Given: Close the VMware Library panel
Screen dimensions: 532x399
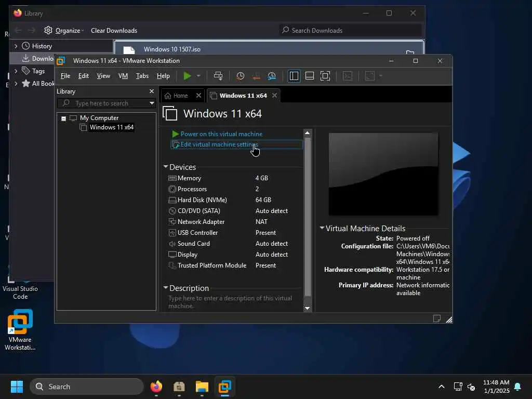Looking at the screenshot, I should click(x=152, y=91).
